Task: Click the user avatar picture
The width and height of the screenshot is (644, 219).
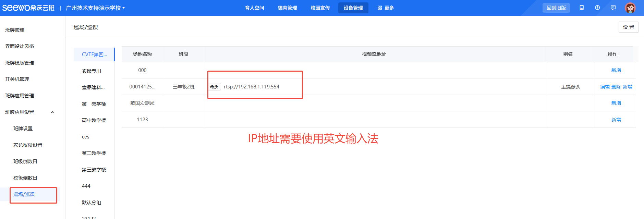Action: pyautogui.click(x=630, y=8)
